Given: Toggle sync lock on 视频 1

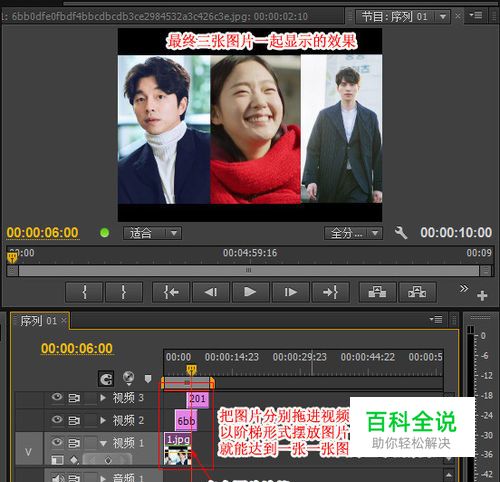Looking at the screenshot, I should (74, 443).
